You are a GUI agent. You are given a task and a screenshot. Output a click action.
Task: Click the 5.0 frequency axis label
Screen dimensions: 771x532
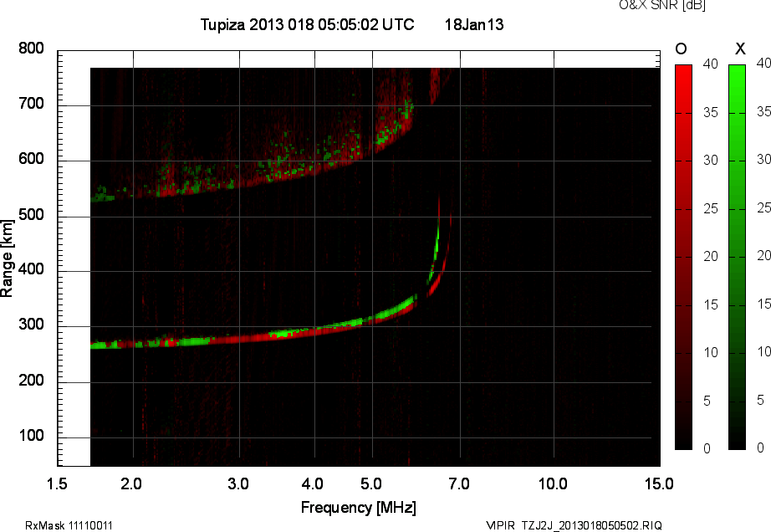pyautogui.click(x=371, y=484)
